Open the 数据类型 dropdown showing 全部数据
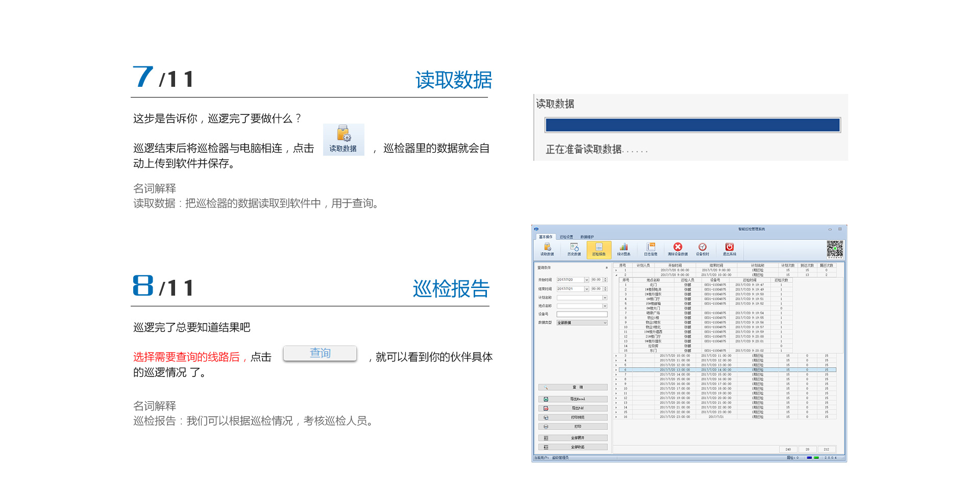The height and width of the screenshot is (481, 980). coord(605,323)
